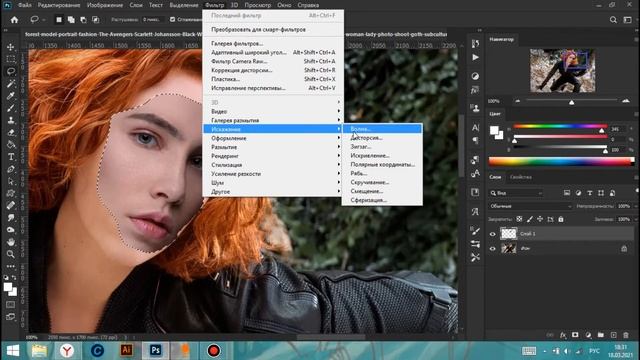640x360 pixels.
Task: Toggle Quick Mask mode icon
Action: [11, 304]
